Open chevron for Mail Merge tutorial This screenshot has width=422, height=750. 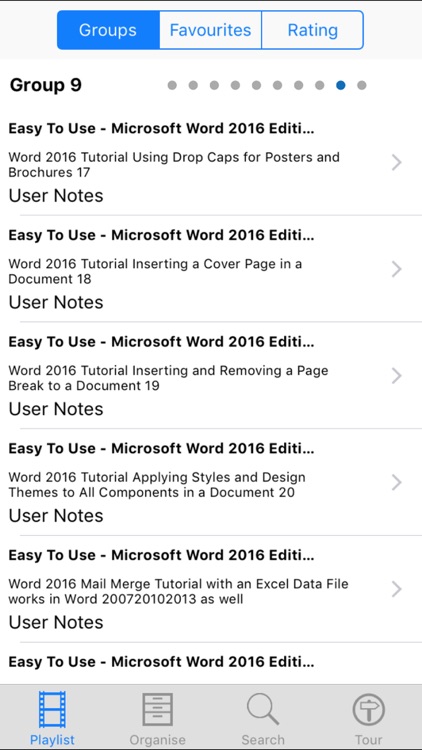pos(397,589)
